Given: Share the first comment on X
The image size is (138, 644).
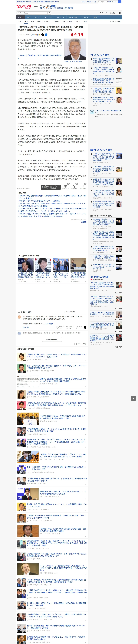Looking at the screenshot, I should (85, 327).
